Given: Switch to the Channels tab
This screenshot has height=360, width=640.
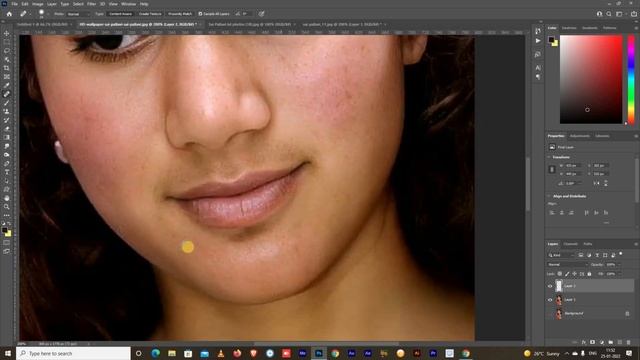Looking at the screenshot, I should pyautogui.click(x=571, y=244).
